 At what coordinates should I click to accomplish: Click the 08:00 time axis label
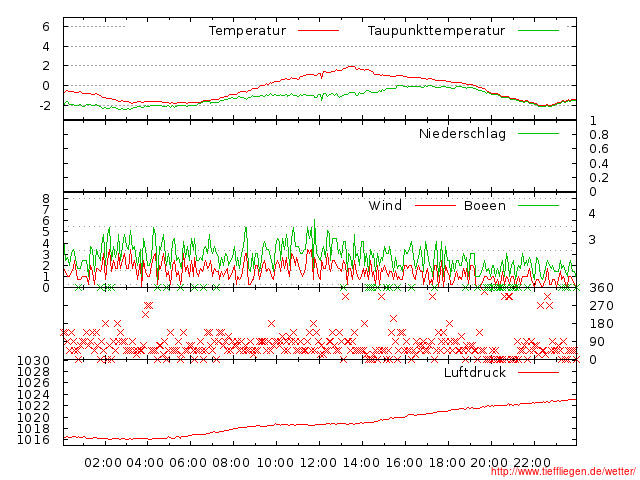[x=231, y=463]
